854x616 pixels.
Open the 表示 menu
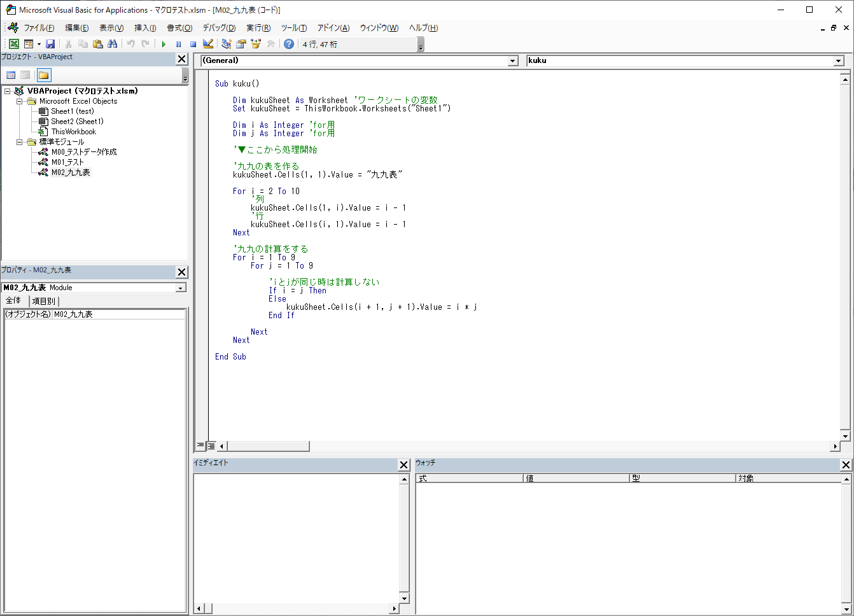pyautogui.click(x=111, y=28)
